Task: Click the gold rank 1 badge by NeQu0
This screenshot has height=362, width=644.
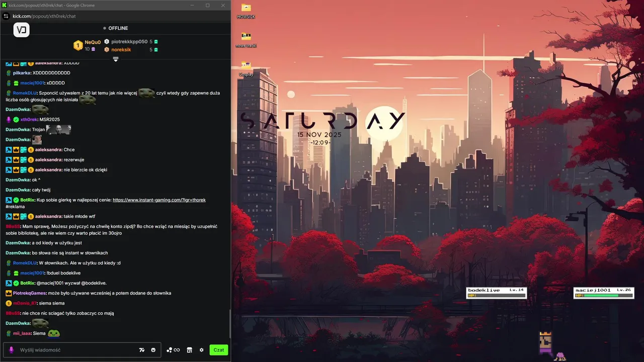Action: (x=78, y=45)
